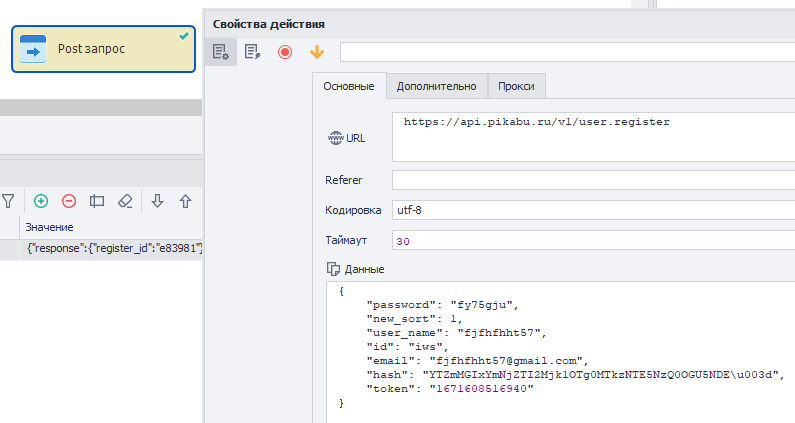Click the Таймаут field showing 30
Screen dimensions: 795x423
592,241
